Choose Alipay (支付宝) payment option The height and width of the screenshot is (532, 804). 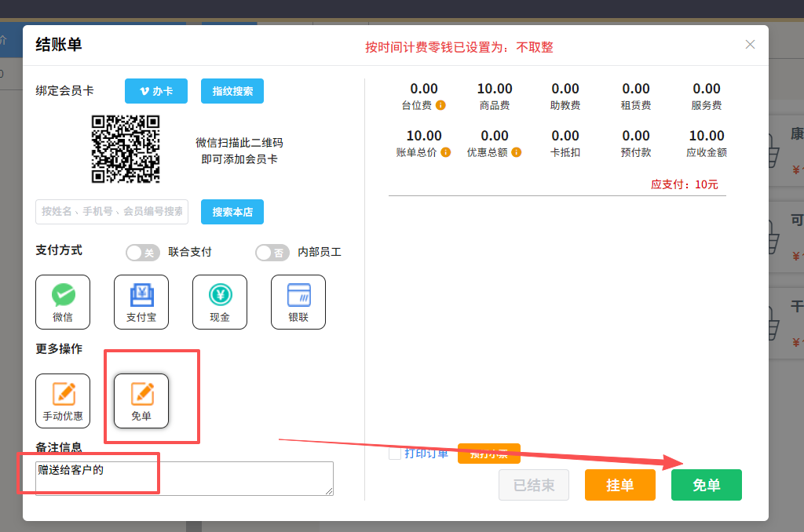[x=141, y=302]
